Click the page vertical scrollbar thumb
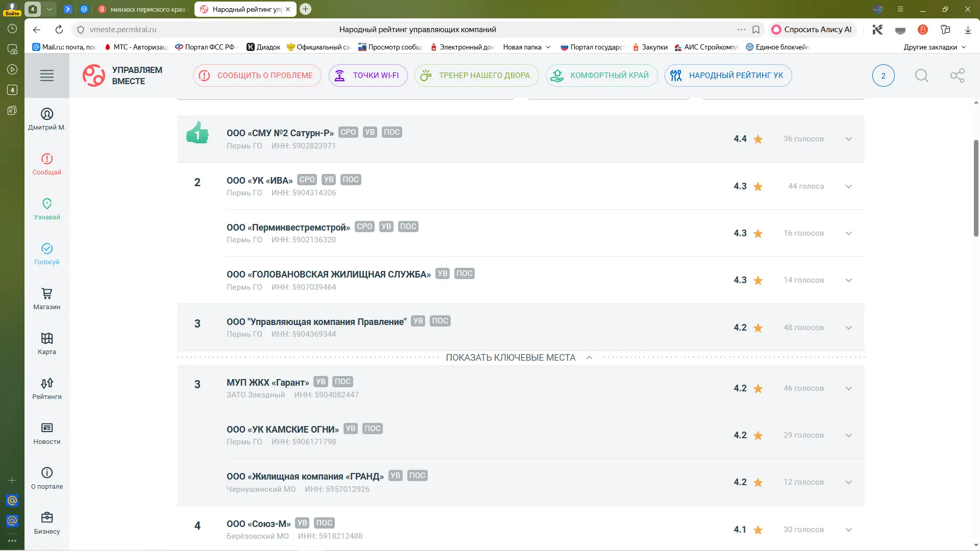 [976, 188]
